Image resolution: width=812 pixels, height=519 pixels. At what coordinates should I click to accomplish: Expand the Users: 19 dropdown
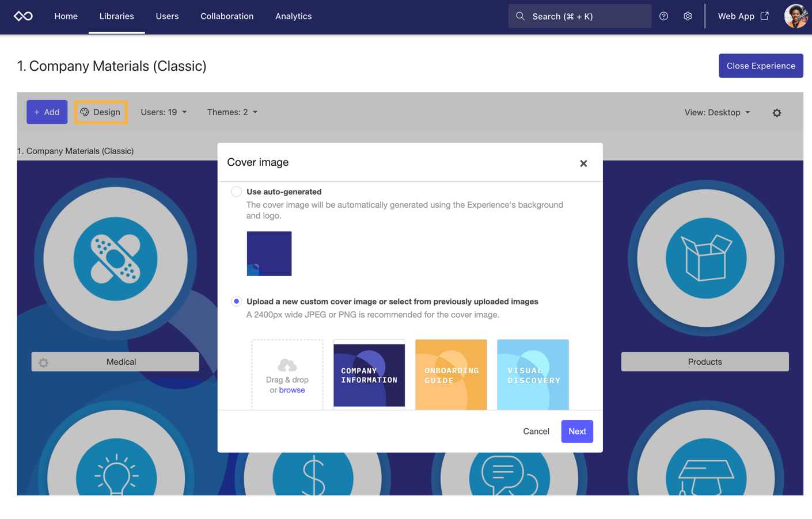(x=164, y=112)
